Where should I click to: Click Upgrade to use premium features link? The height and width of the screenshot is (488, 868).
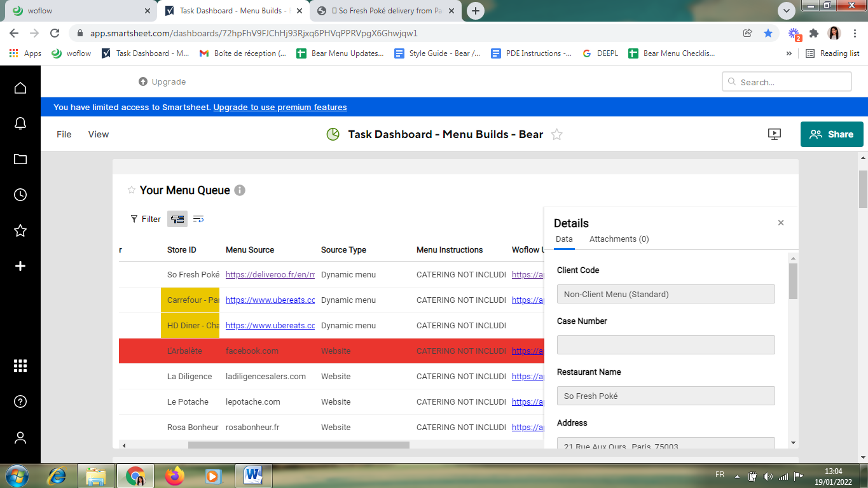point(280,107)
